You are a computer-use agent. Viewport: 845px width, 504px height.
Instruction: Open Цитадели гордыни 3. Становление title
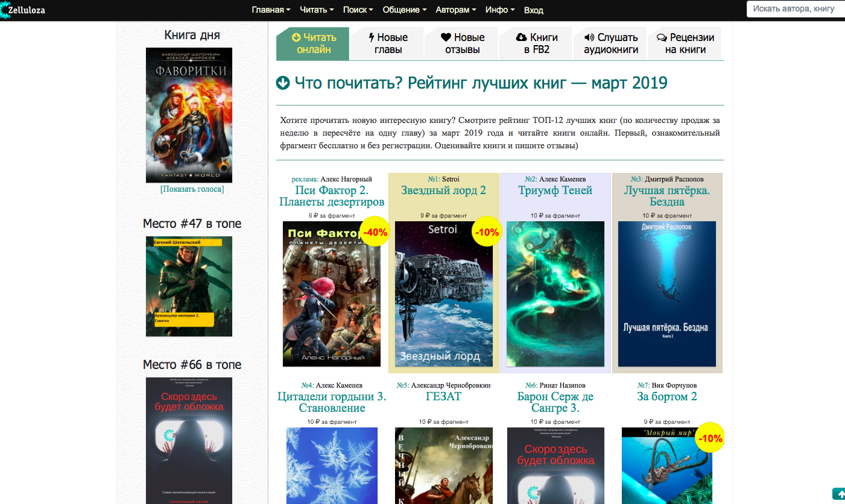[x=332, y=402]
